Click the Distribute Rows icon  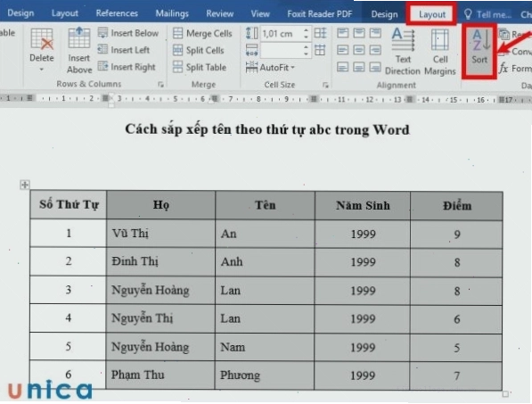pyautogui.click(x=320, y=33)
